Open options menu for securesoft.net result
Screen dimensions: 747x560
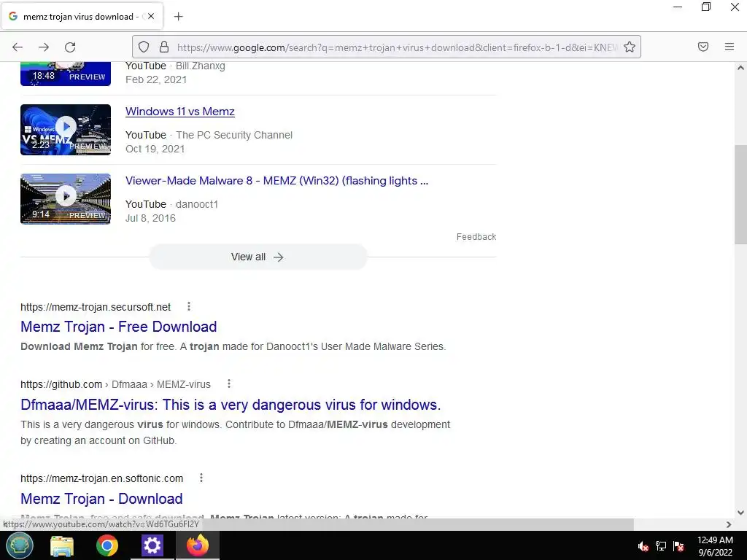pyautogui.click(x=189, y=307)
